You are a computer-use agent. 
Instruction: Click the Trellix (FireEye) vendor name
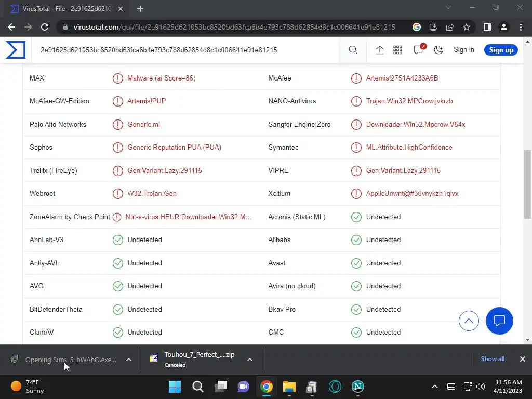point(54,170)
